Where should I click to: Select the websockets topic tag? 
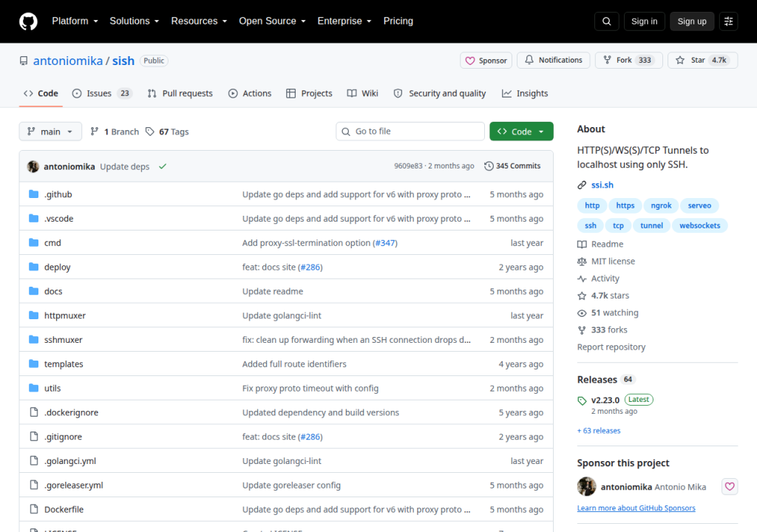(x=699, y=225)
